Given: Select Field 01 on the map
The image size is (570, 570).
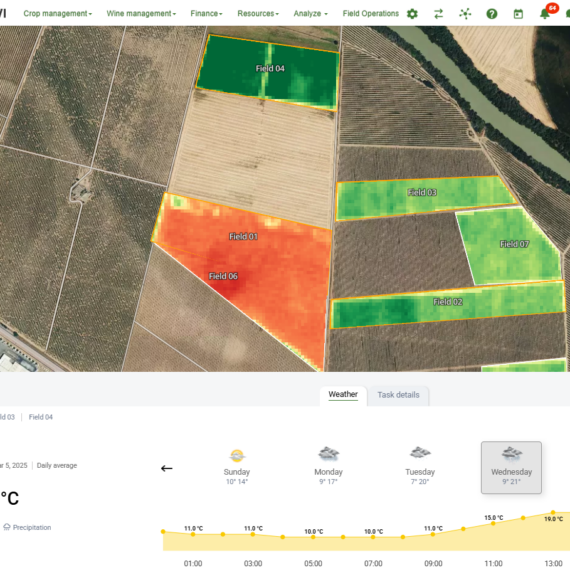Looking at the screenshot, I should [243, 237].
